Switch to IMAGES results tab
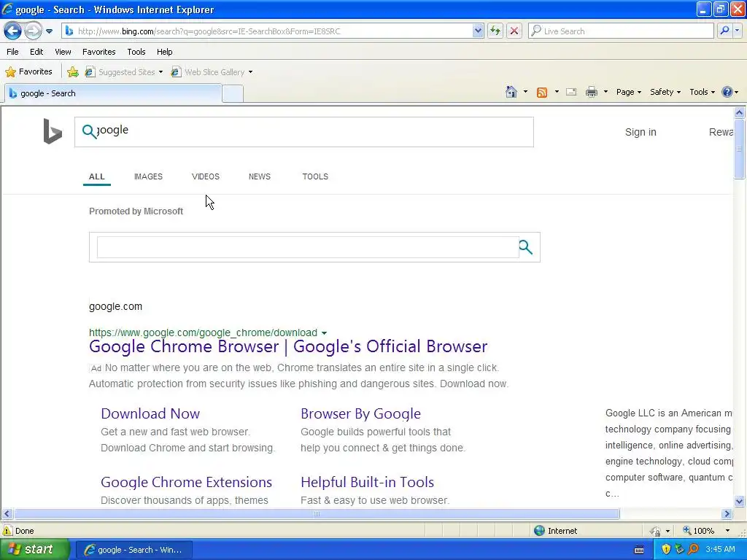This screenshot has width=747, height=560. pyautogui.click(x=148, y=176)
